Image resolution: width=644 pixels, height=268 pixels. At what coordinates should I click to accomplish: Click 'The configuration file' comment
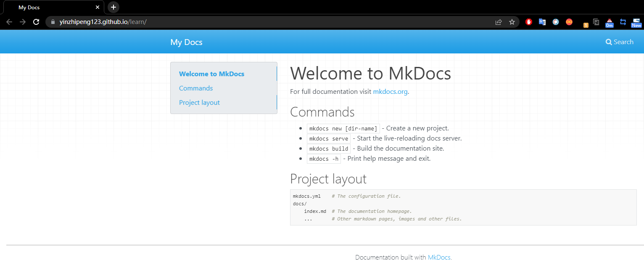click(x=366, y=196)
